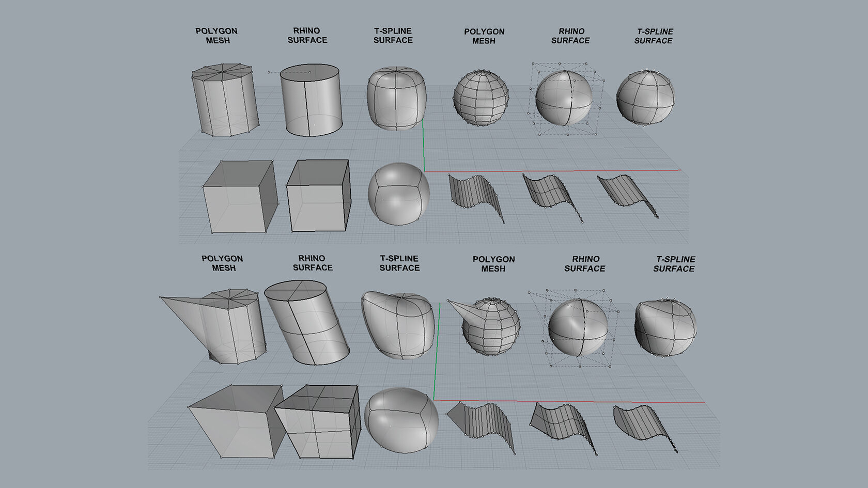Click the italic RHINO SURFACE label above the dented sphere
This screenshot has width=868, height=488.
pos(585,263)
